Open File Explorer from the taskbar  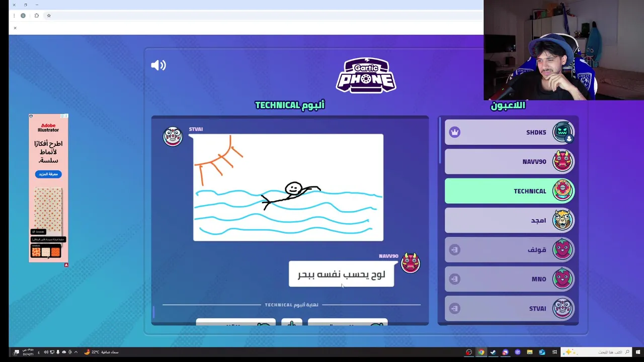click(530, 352)
